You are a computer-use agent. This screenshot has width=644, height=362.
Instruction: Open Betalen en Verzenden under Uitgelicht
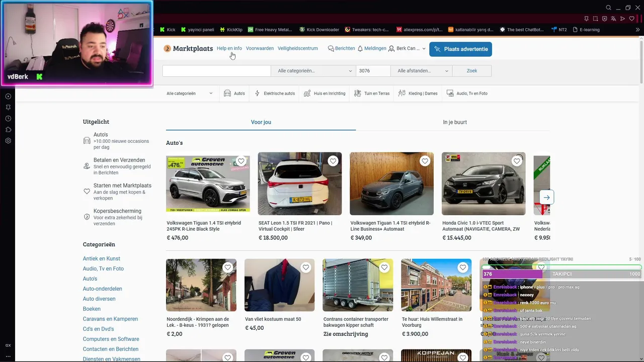[117, 166]
